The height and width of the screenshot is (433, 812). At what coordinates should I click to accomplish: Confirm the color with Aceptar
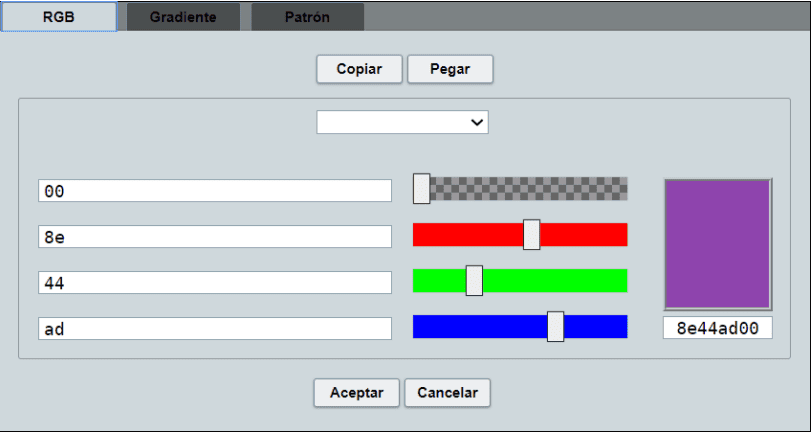[x=356, y=393]
